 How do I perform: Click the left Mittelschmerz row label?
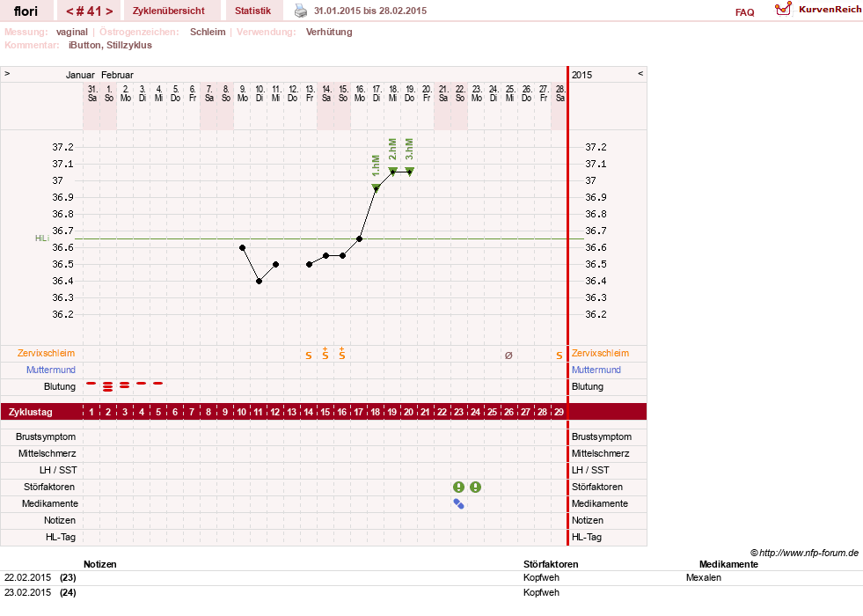click(47, 453)
